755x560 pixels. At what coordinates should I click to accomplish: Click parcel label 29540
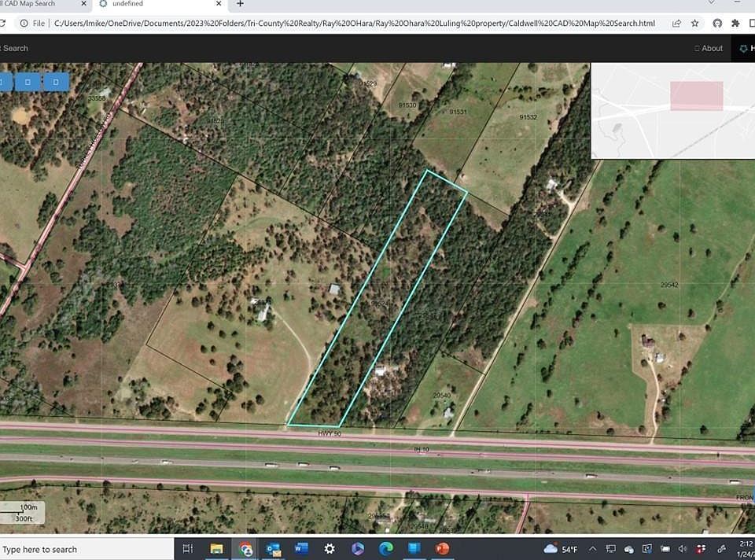(x=442, y=396)
